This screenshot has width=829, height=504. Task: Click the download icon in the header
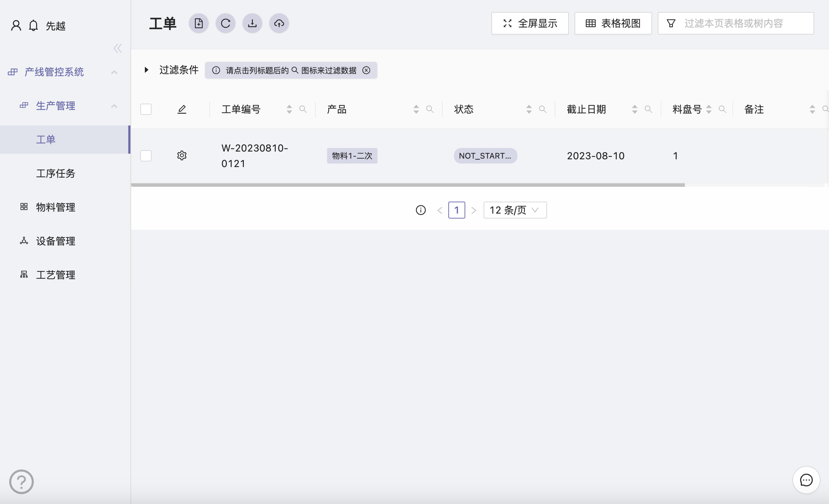[252, 24]
